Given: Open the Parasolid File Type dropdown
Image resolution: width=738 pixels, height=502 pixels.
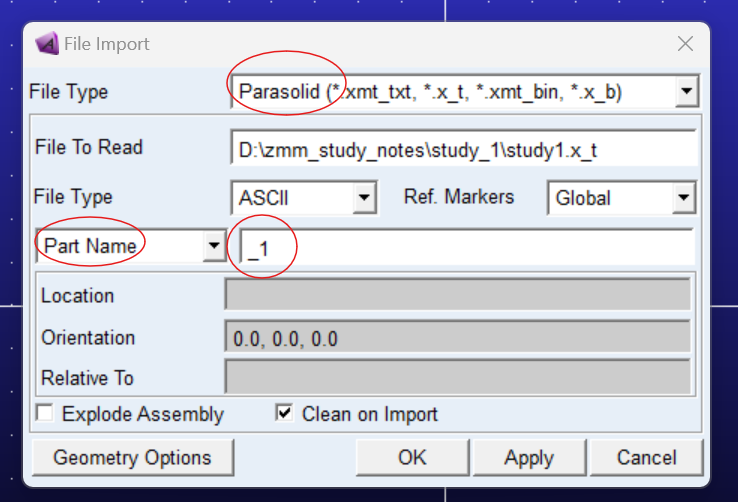Looking at the screenshot, I should (x=687, y=91).
